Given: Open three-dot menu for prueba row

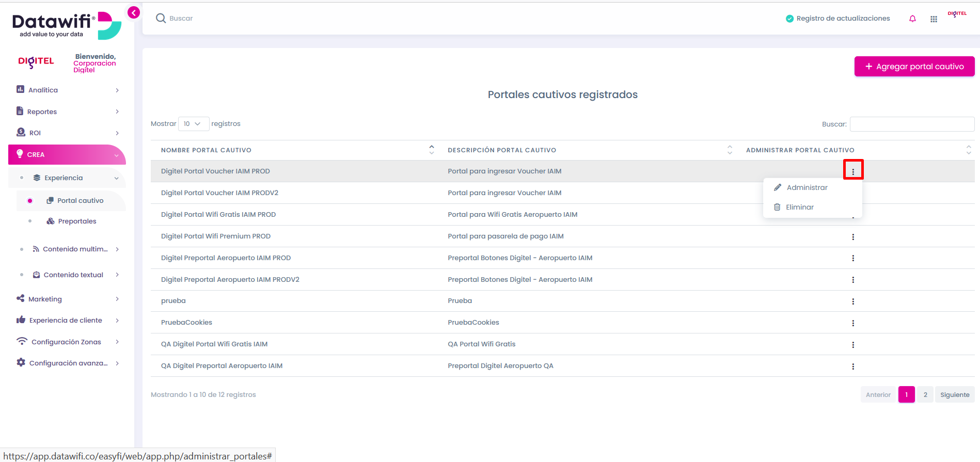Looking at the screenshot, I should [853, 301].
